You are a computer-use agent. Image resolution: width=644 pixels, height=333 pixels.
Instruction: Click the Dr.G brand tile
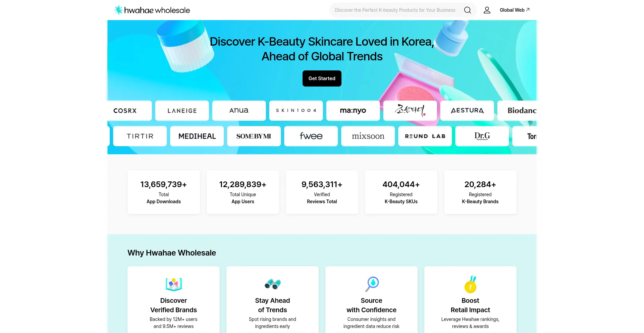point(482,136)
